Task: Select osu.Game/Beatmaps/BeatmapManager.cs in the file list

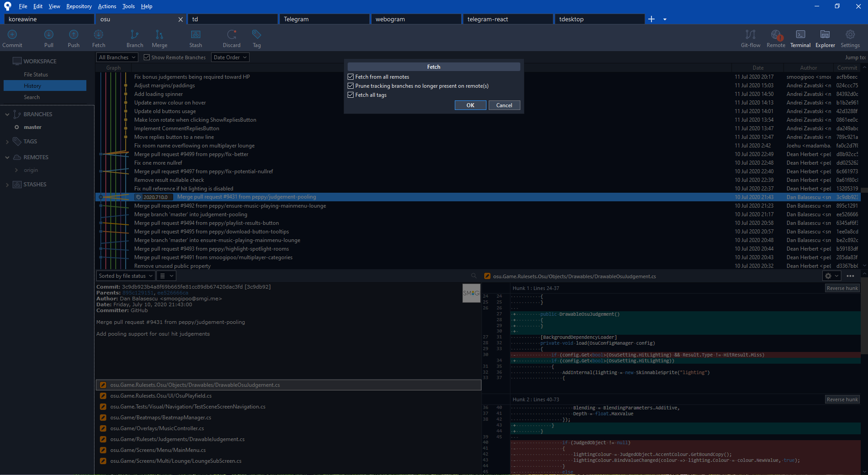Action: tap(160, 417)
